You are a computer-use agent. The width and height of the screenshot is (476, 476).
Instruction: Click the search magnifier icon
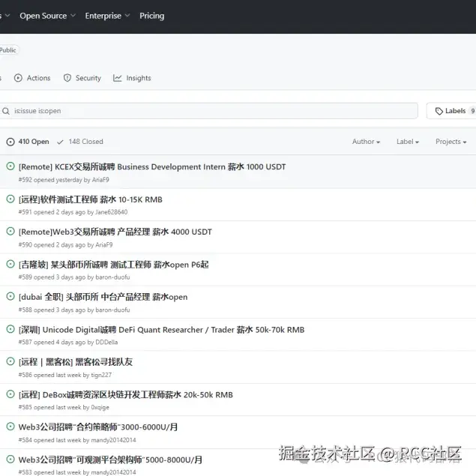click(x=6, y=111)
